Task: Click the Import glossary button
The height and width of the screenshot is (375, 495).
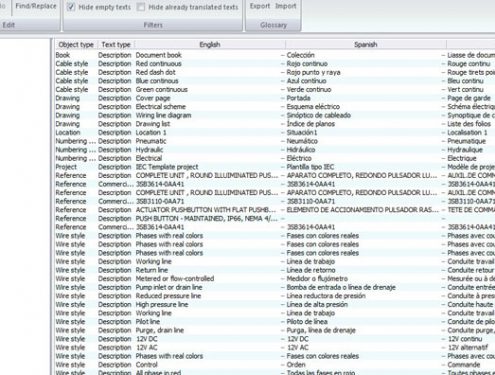Action: tap(286, 6)
